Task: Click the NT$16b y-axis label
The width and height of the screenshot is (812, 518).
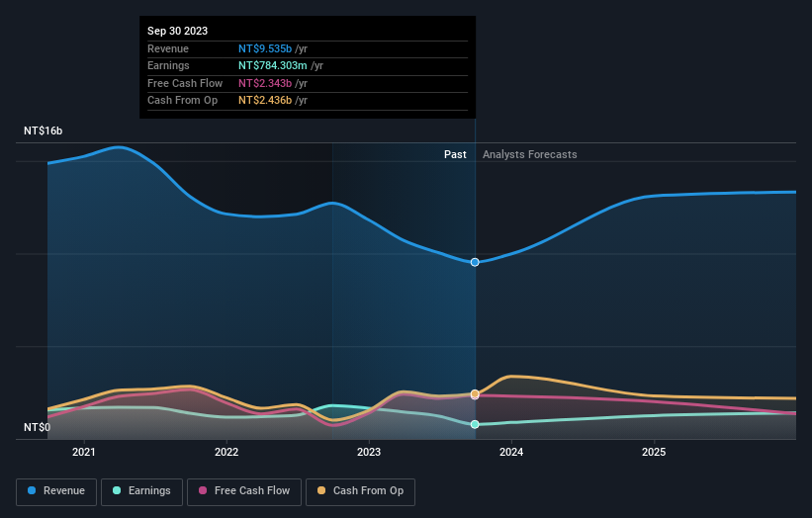Action: coord(43,130)
